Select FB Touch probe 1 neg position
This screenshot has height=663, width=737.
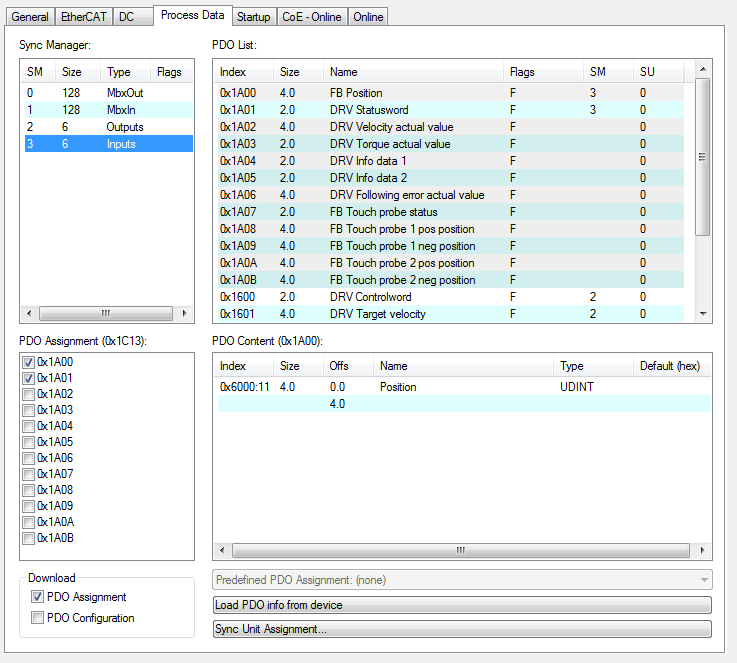click(451, 246)
